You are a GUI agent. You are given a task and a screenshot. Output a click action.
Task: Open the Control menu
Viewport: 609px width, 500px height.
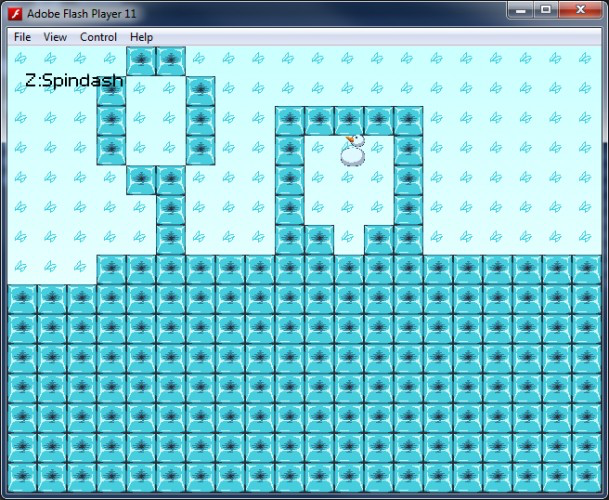point(98,37)
